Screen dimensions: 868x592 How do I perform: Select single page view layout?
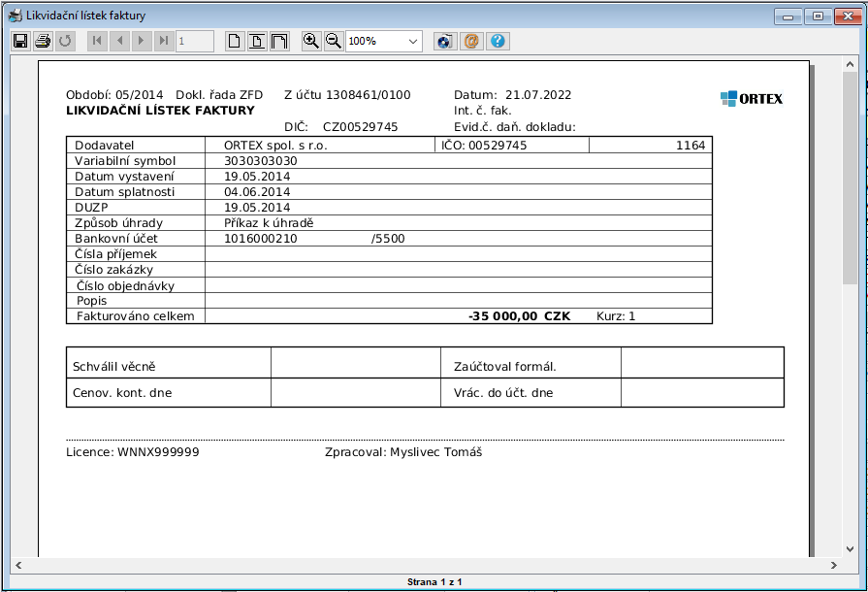click(x=235, y=41)
